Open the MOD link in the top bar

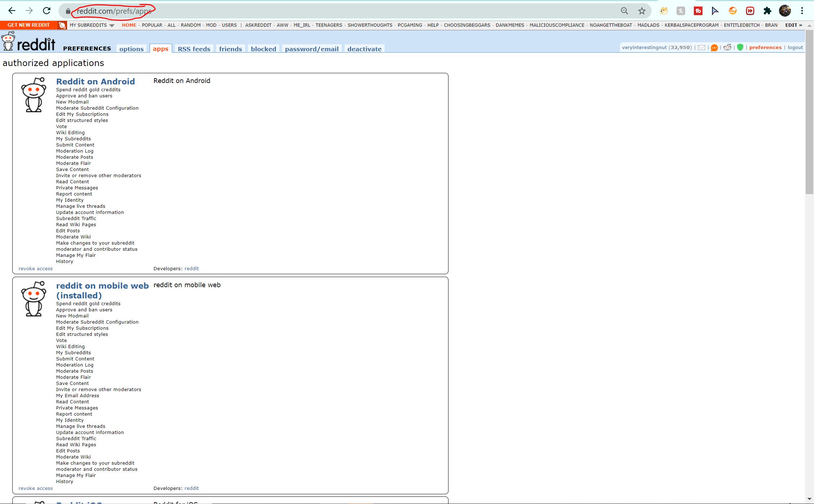pos(211,25)
